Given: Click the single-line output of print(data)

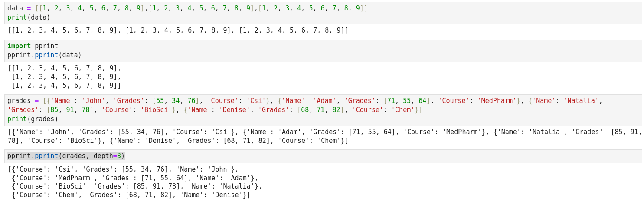Looking at the screenshot, I should 178,30.
